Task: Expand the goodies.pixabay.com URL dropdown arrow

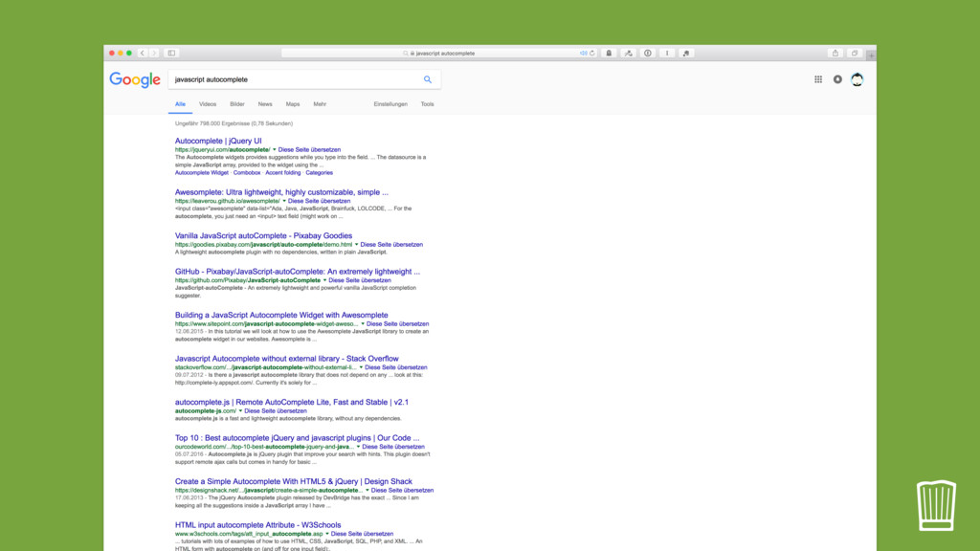Action: [x=356, y=245]
